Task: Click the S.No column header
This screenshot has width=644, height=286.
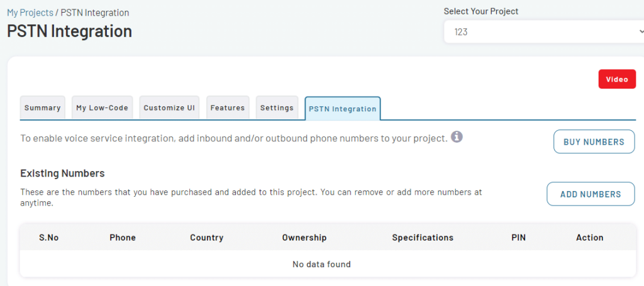Action: 49,238
